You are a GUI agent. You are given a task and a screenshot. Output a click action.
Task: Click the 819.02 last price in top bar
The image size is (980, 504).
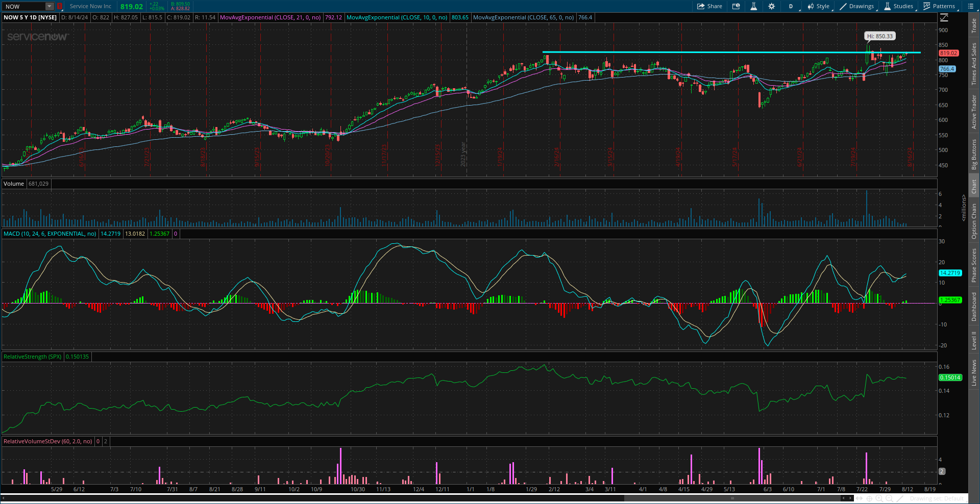pos(132,7)
